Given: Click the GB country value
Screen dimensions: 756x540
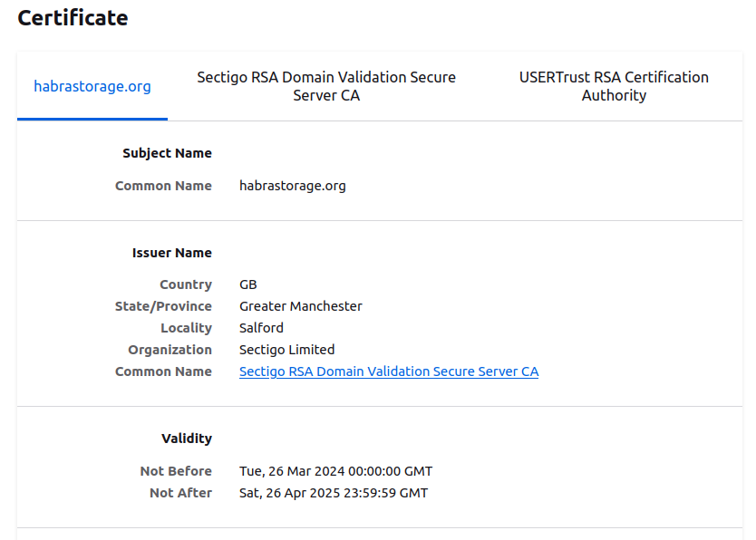Looking at the screenshot, I should click(247, 284).
